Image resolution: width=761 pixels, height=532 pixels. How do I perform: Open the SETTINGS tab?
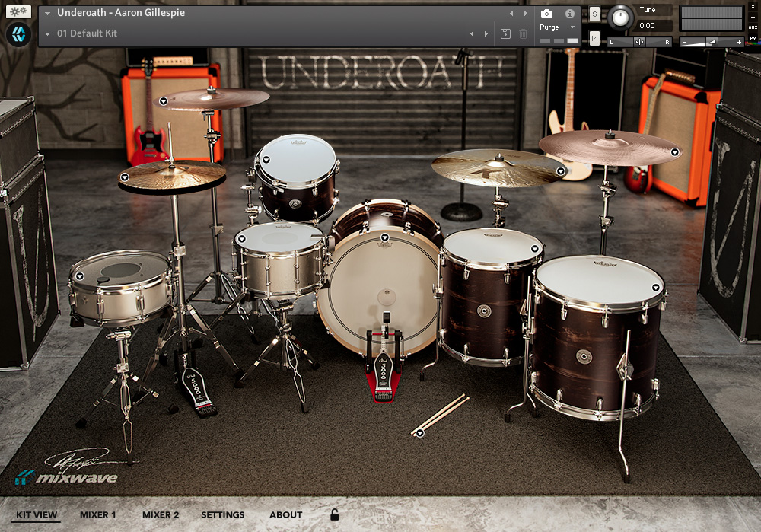pyautogui.click(x=222, y=514)
